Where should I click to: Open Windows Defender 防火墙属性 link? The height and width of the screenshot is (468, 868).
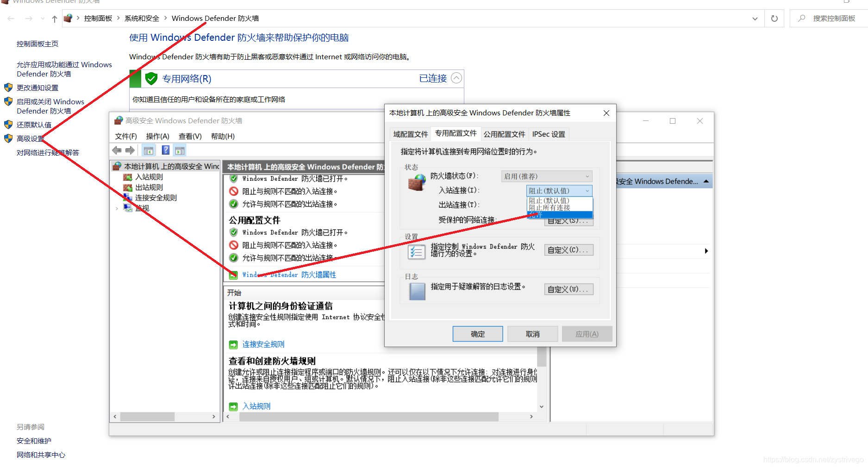289,275
